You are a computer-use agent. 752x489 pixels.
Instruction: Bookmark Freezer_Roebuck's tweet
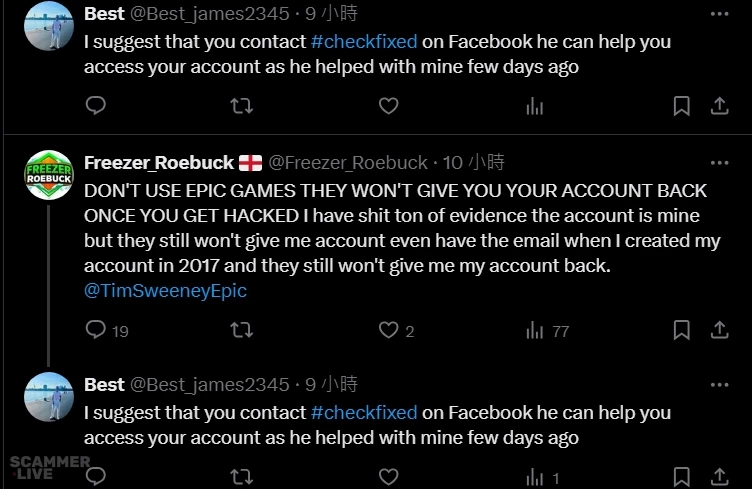pos(681,330)
